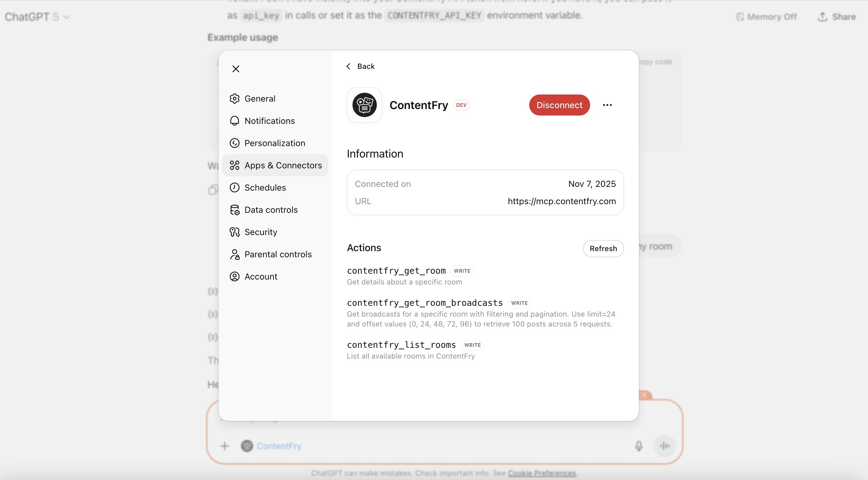
Task: Click the ContentFry app logo thumbnail
Action: pyautogui.click(x=364, y=105)
